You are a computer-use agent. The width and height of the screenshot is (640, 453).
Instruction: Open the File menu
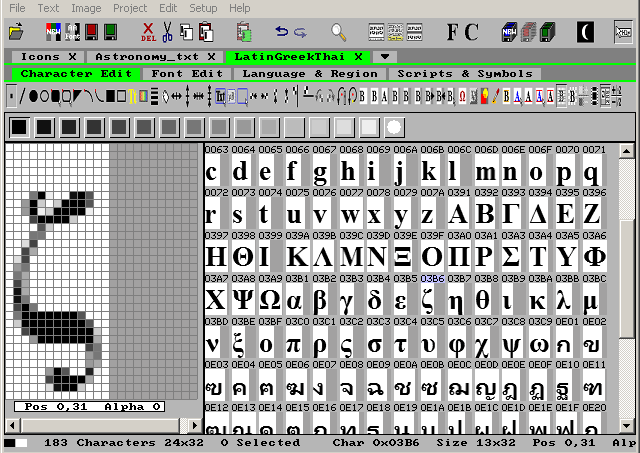pyautogui.click(x=17, y=8)
